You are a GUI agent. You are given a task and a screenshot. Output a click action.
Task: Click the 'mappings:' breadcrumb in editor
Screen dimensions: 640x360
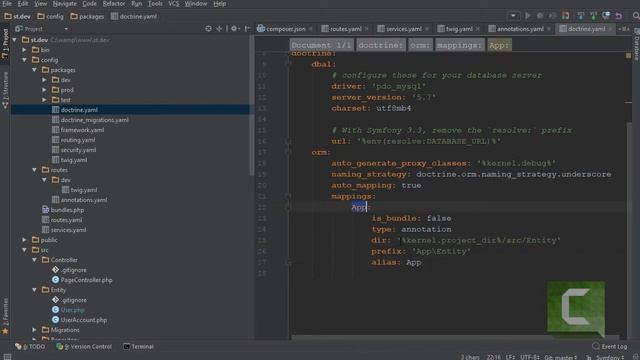(x=460, y=45)
